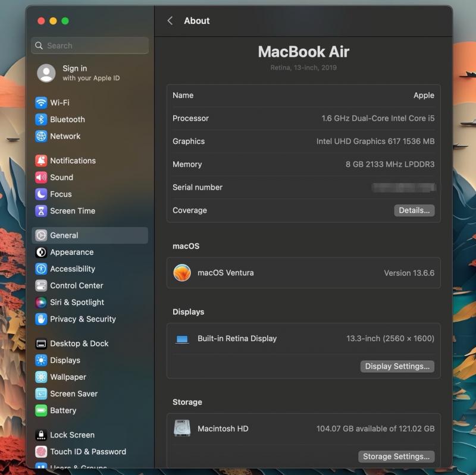
Task: Click the Desktop & Dock icon
Action: (41, 344)
